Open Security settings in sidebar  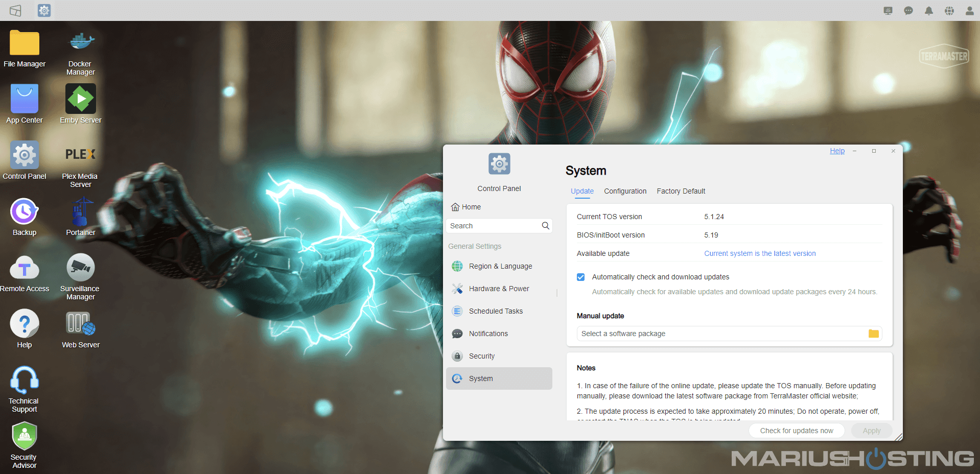[x=499, y=356]
